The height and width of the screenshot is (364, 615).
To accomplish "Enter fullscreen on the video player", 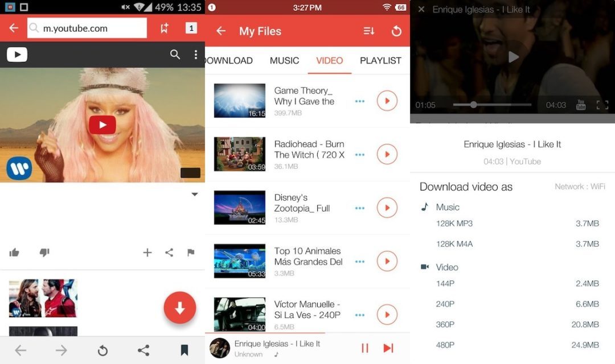I will coord(602,105).
